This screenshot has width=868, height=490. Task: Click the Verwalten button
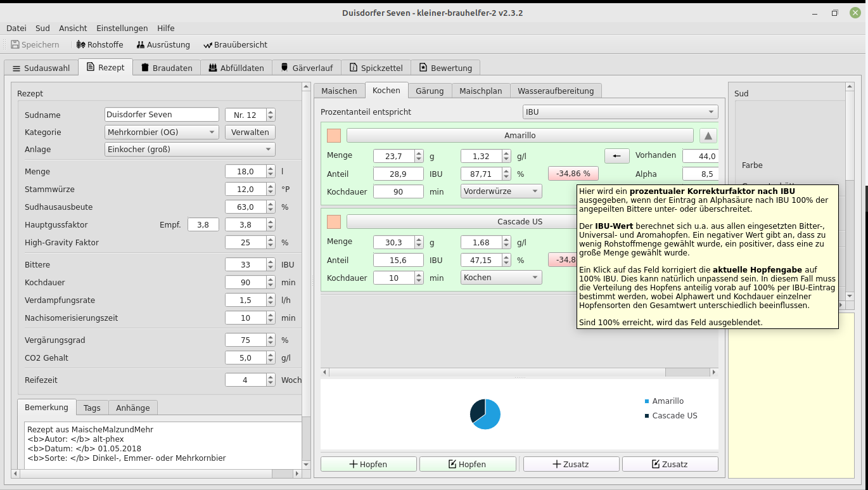(250, 132)
